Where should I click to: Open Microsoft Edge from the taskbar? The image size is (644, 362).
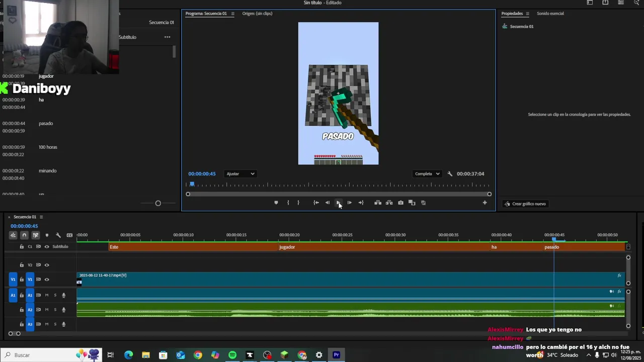pyautogui.click(x=129, y=355)
